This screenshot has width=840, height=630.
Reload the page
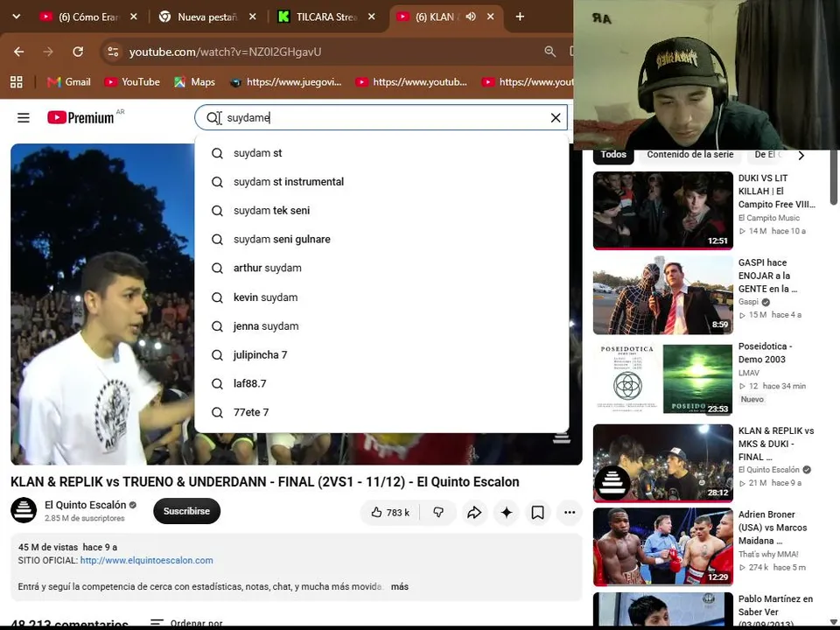(x=78, y=52)
